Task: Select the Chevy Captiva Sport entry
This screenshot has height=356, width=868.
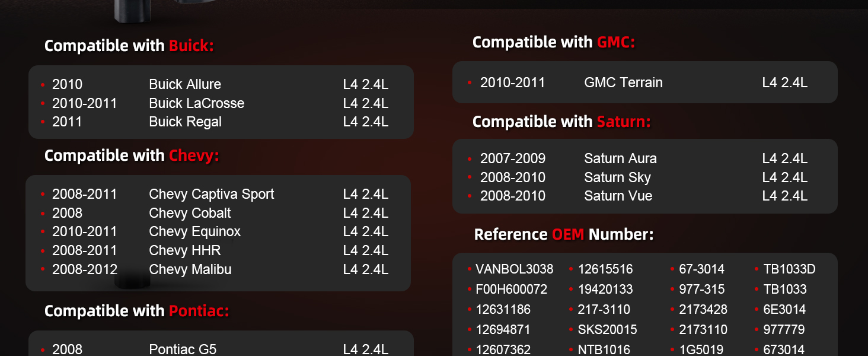Action: pyautogui.click(x=211, y=194)
